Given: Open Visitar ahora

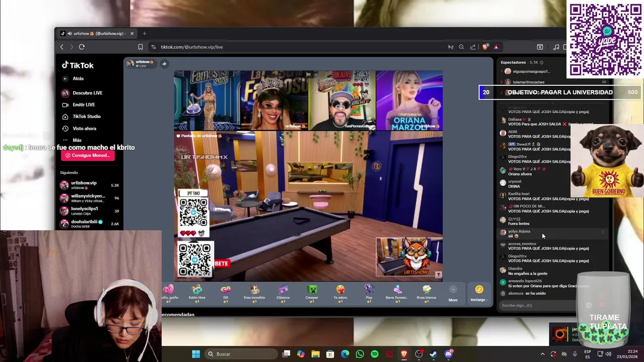Looking at the screenshot, I should (79, 128).
